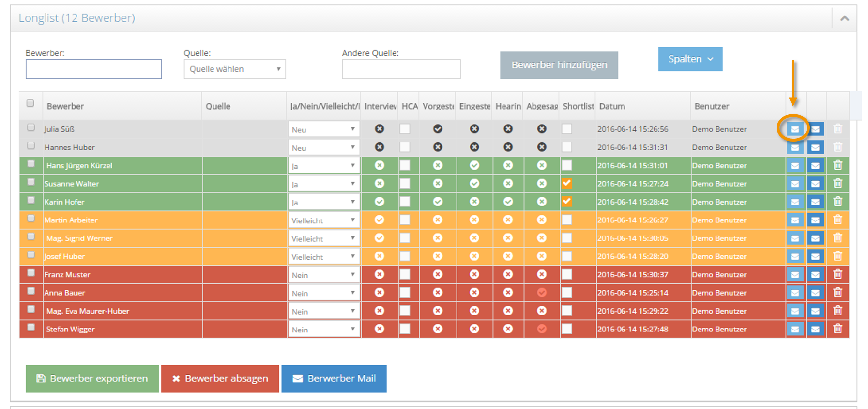Click dark-blue envelope icon for Mag. Eva Maurer-Huber
868x409 pixels.
tap(816, 311)
